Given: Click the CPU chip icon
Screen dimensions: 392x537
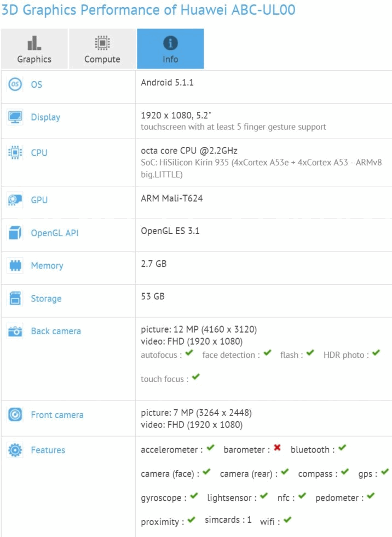Looking at the screenshot, I should point(15,152).
